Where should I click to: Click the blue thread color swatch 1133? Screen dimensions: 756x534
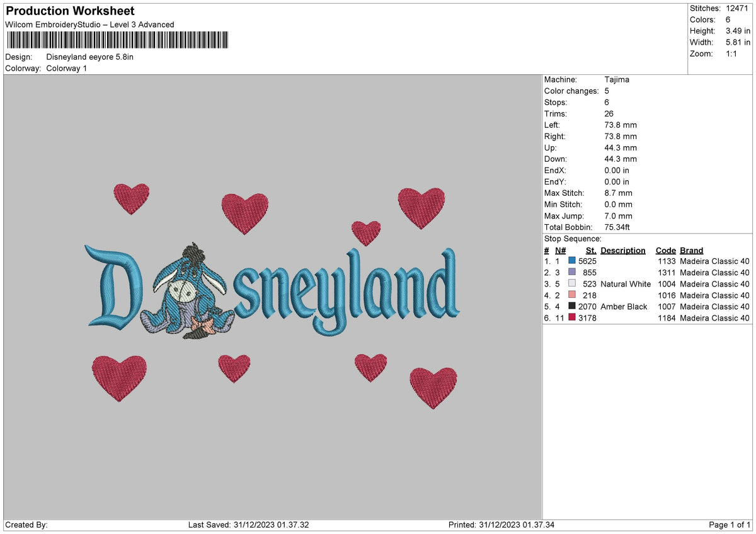[x=572, y=261]
